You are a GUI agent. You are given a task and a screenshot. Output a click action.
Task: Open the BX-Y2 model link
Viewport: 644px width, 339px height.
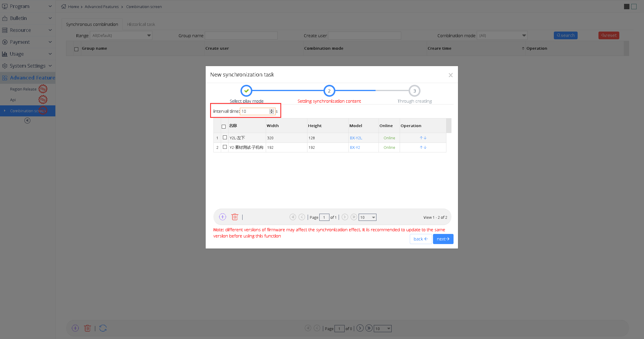(355, 147)
